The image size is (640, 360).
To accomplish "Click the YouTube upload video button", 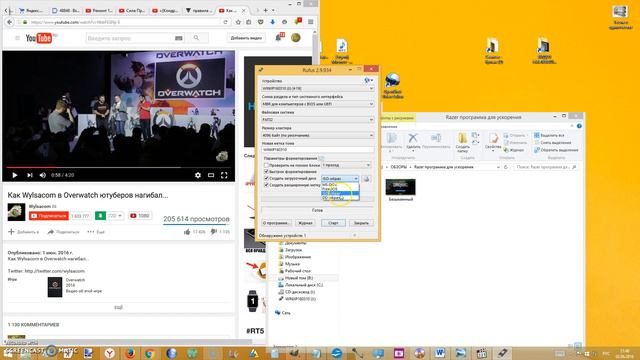I will [x=246, y=38].
